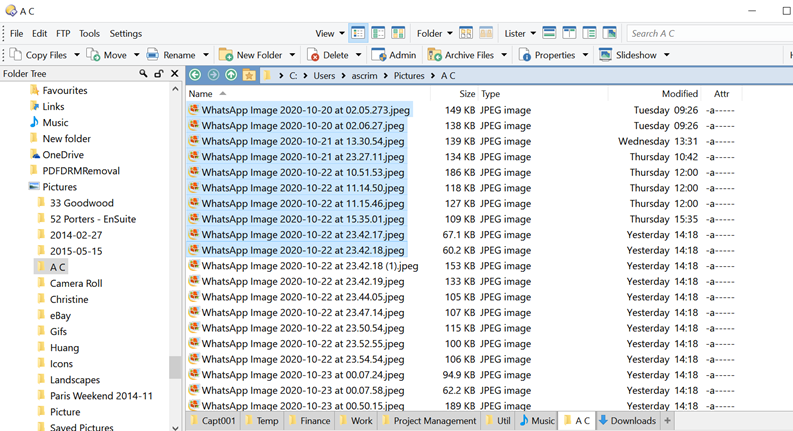793x431 pixels.
Task: Click the Move button
Action: click(107, 55)
